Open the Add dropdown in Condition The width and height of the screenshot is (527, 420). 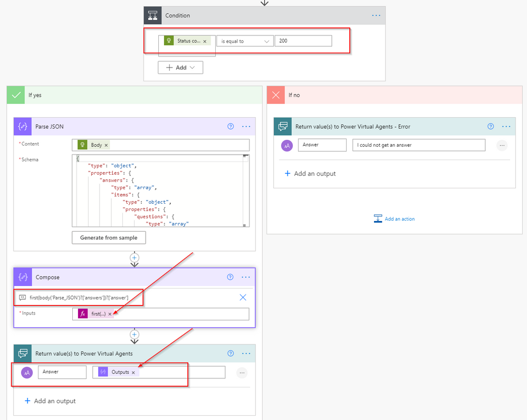[180, 68]
